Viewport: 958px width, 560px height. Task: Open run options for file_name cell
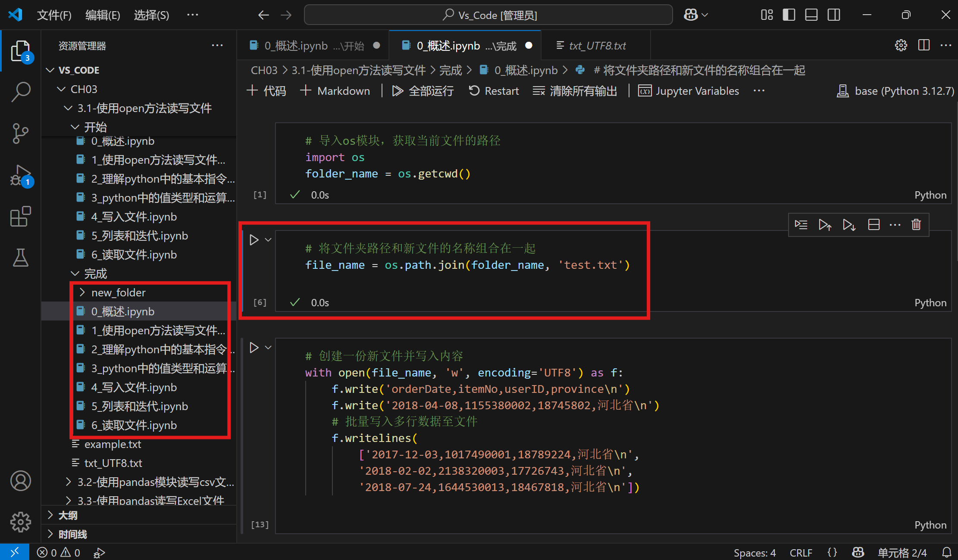point(268,240)
